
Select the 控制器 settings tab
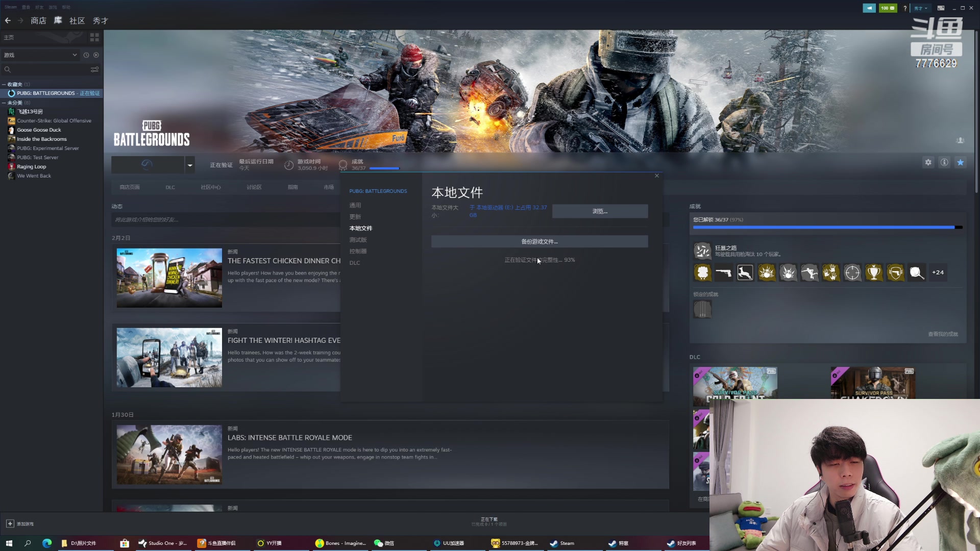[358, 251]
